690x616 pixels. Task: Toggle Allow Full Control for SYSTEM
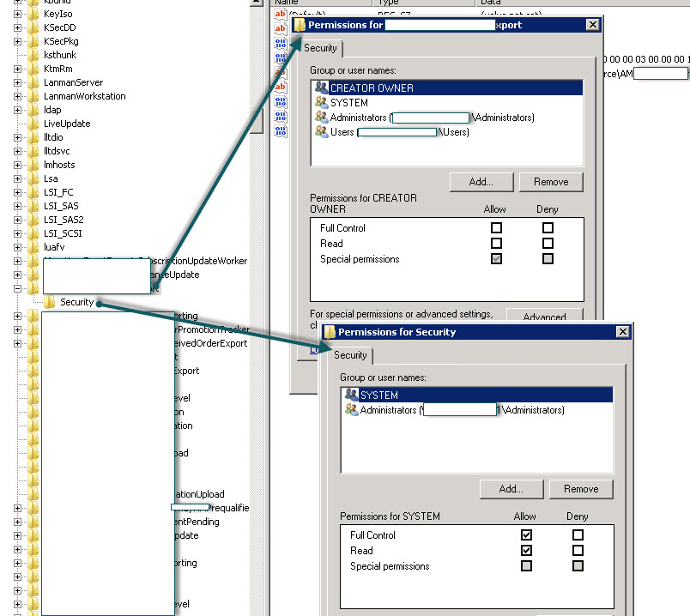[526, 535]
